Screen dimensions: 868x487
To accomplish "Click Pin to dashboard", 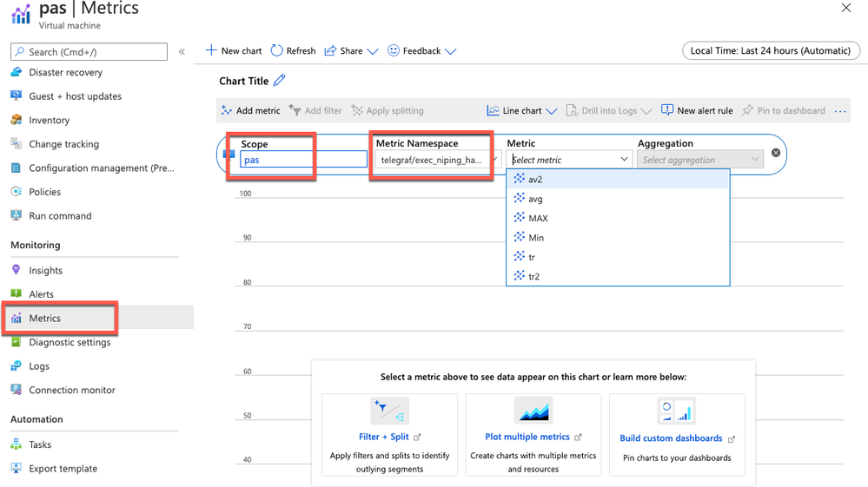I will coord(784,110).
